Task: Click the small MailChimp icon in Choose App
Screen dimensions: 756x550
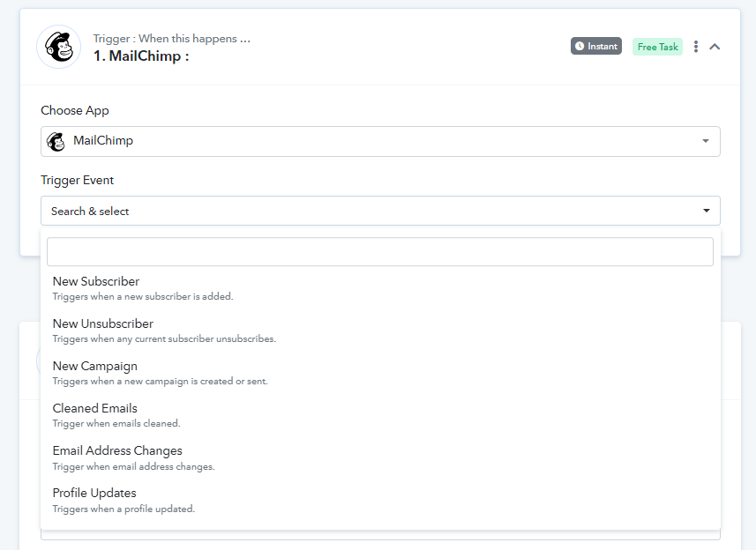Action: pyautogui.click(x=56, y=142)
